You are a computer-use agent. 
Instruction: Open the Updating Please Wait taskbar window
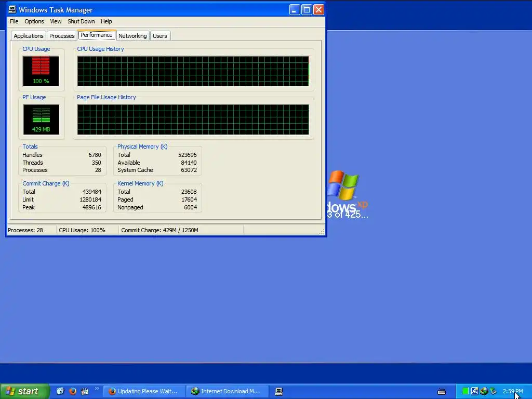point(144,391)
